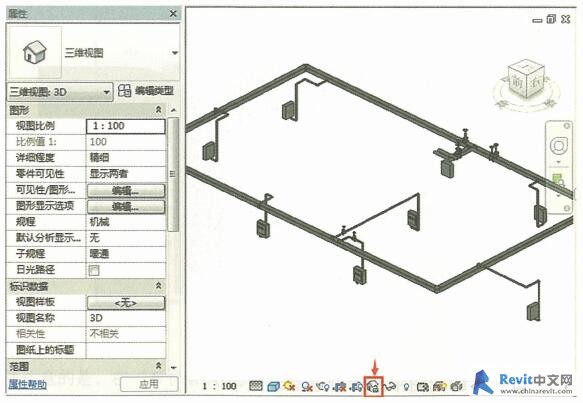Screen dimensions: 583x403
Task: Click the properties scrollbar down arrow
Action: [x=173, y=367]
